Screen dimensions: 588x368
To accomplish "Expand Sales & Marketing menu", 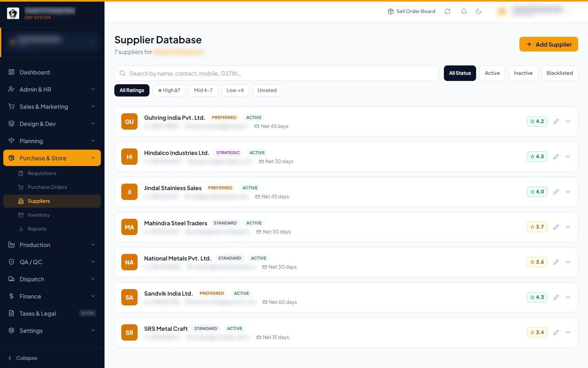I will coord(52,107).
